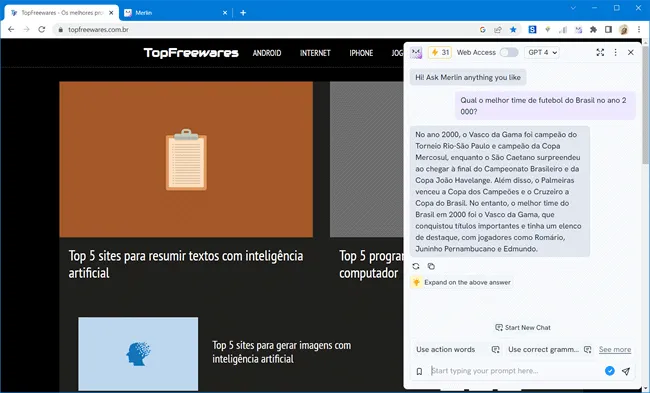Switch to the TopFreewares browser tab
Image resolution: width=650 pixels, height=393 pixels.
61,13
